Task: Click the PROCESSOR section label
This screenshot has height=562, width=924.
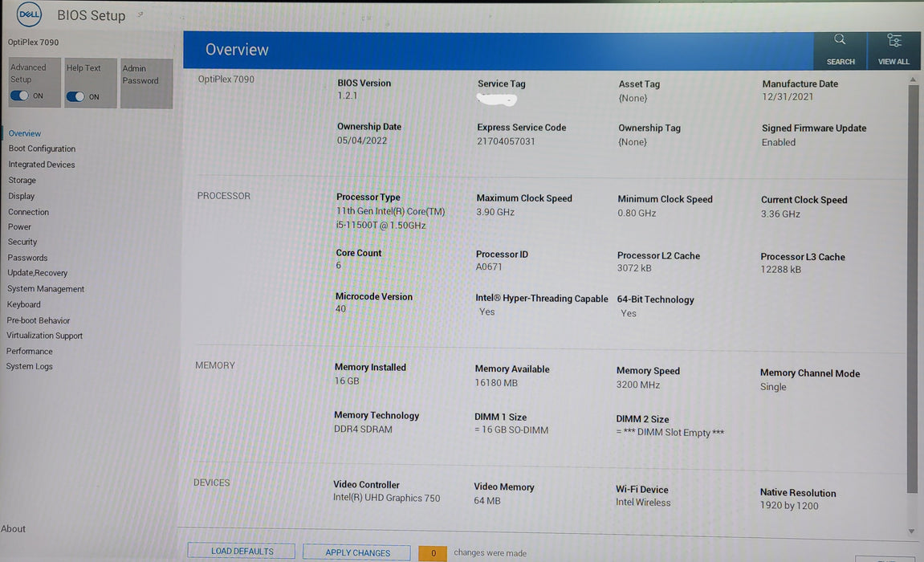Action: (x=223, y=196)
